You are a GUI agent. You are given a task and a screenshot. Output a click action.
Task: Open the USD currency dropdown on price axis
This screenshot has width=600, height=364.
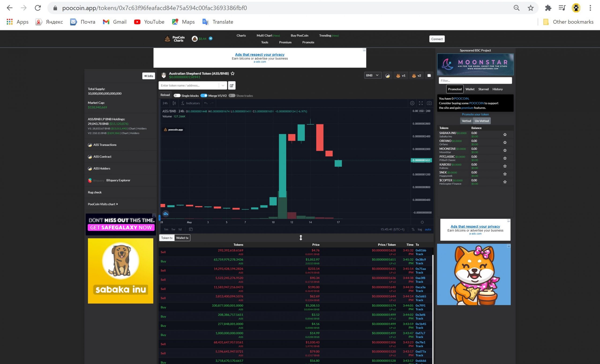[x=422, y=111]
